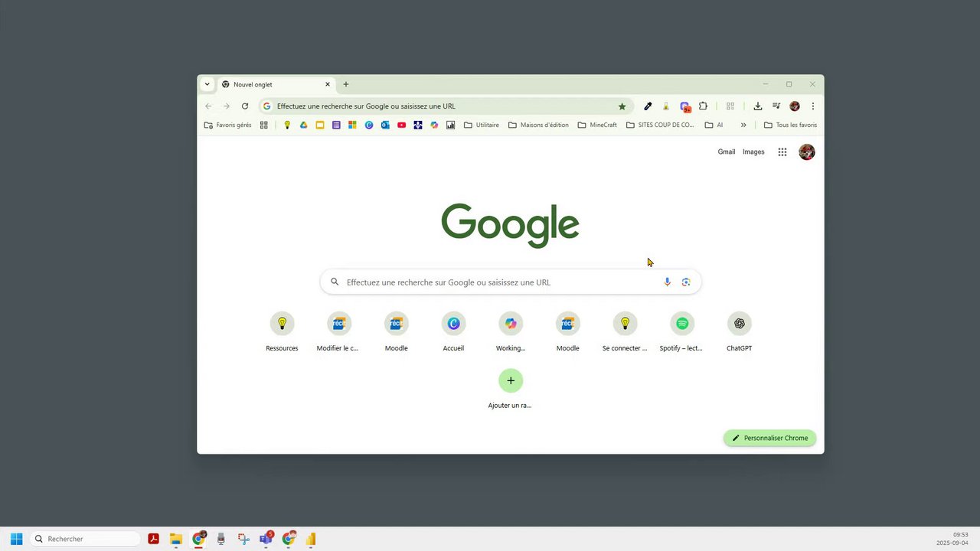Click the taskbar Rechercher search box

coord(85,539)
